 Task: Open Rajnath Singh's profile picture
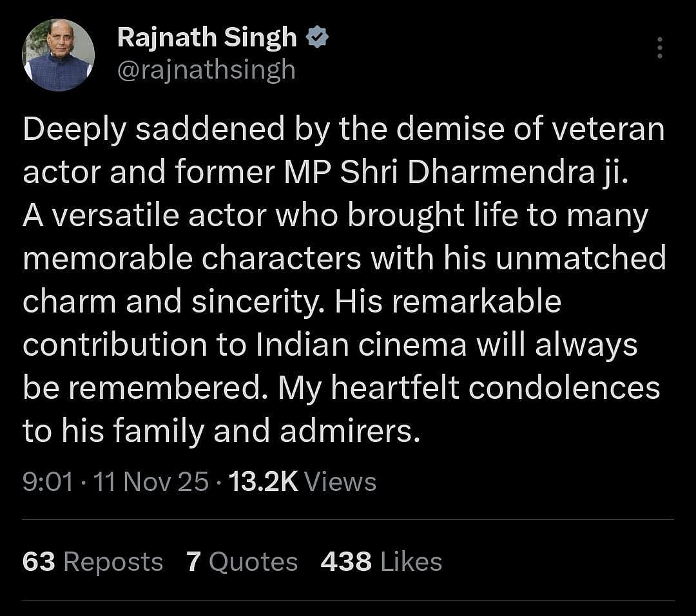pos(59,55)
